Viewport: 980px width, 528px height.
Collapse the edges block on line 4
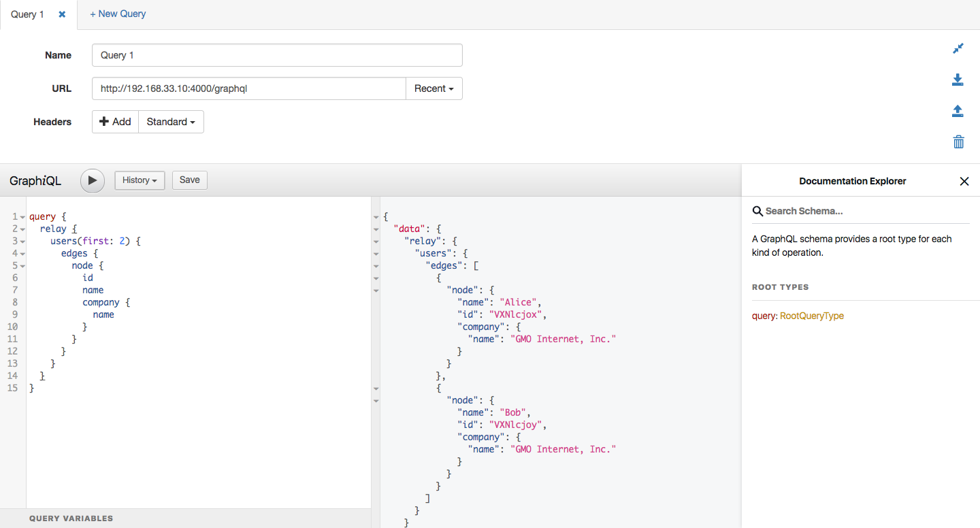(x=22, y=254)
